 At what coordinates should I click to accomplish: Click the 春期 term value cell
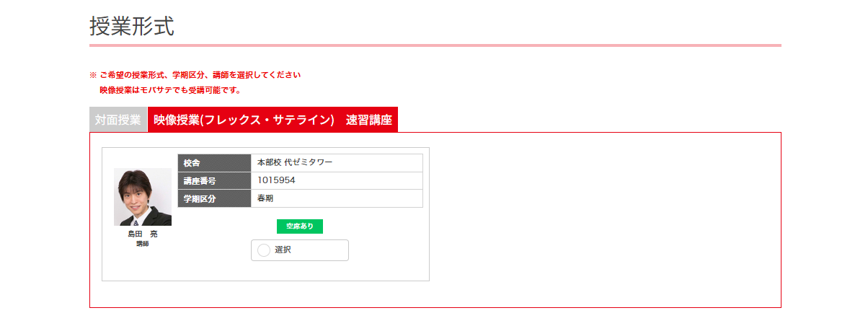(x=337, y=198)
